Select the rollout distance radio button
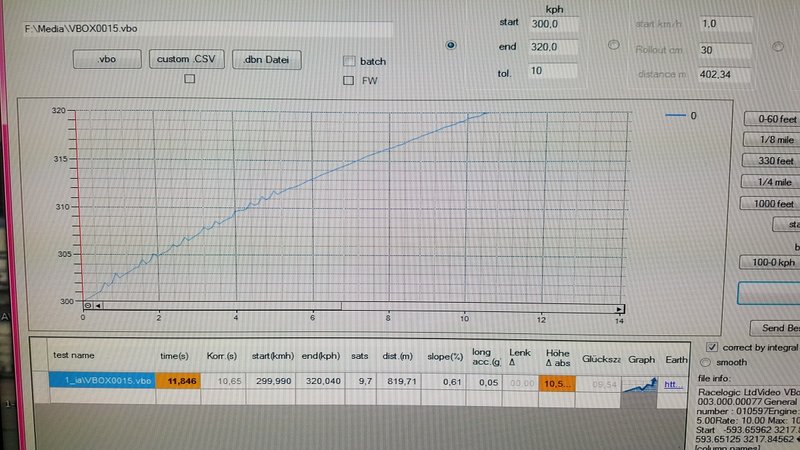 tap(613, 46)
